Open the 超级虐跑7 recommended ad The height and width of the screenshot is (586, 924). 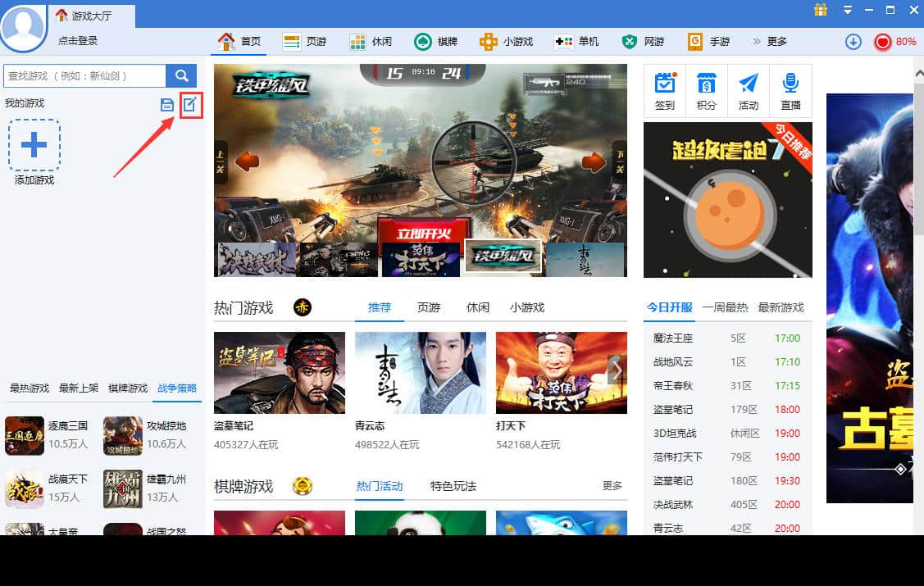coord(728,200)
